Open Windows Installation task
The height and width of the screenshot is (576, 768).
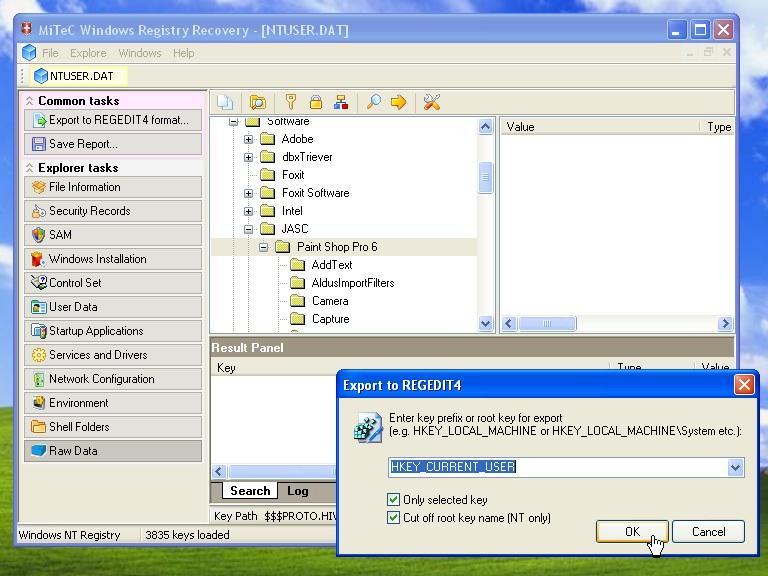(113, 259)
